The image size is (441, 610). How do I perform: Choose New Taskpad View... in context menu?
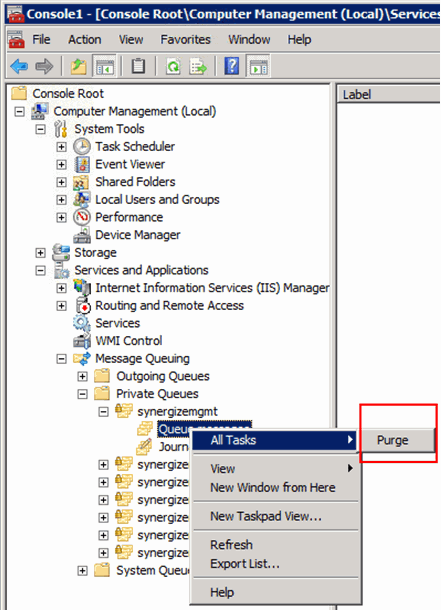(266, 516)
